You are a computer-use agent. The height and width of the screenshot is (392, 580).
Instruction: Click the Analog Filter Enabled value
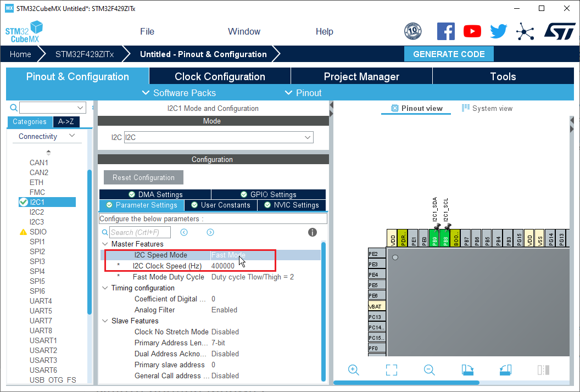[224, 310]
